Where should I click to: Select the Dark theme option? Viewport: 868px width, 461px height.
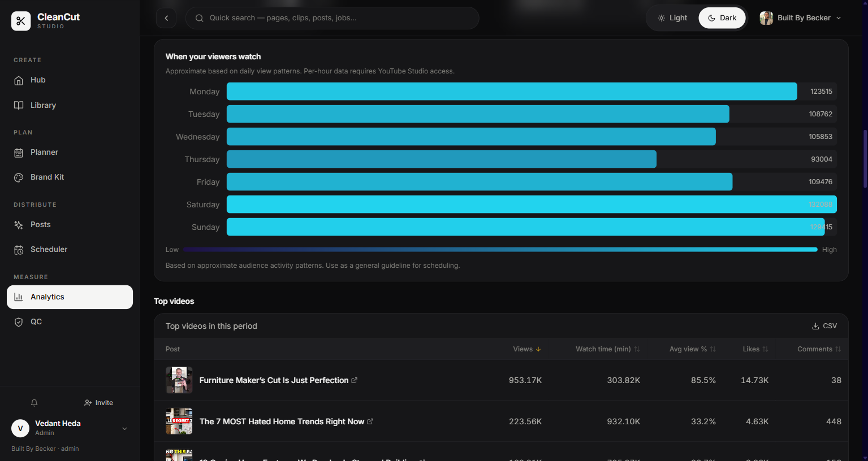722,18
